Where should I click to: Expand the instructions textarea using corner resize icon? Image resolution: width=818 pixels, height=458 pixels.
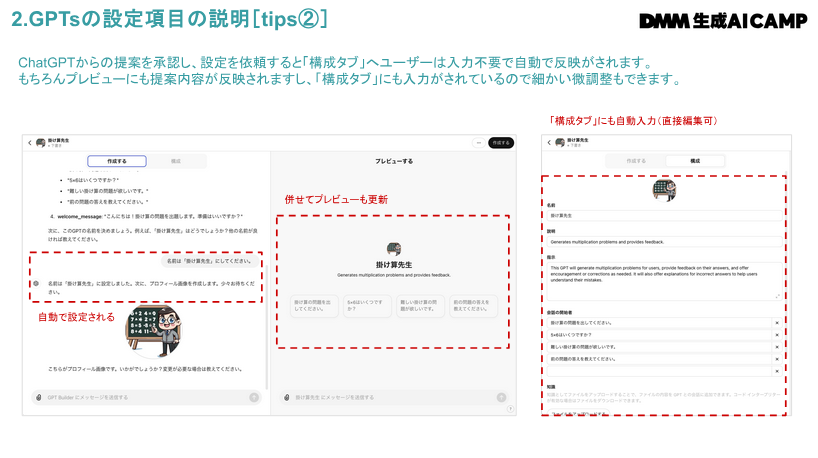click(777, 296)
